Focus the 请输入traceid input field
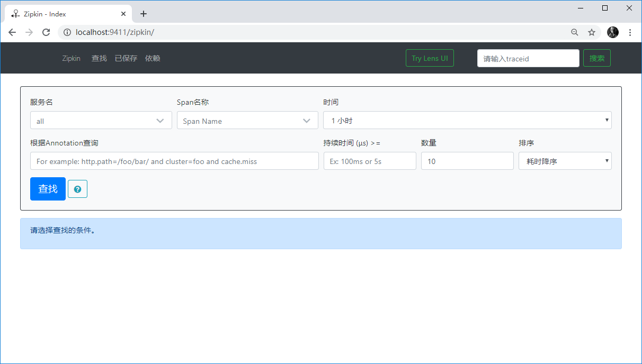Image resolution: width=642 pixels, height=364 pixels. (528, 58)
